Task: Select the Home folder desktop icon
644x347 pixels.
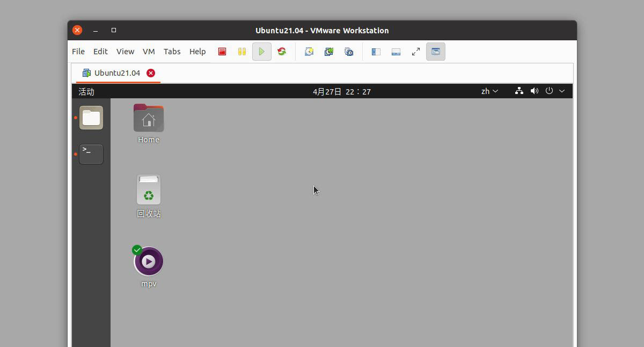Action: point(149,124)
